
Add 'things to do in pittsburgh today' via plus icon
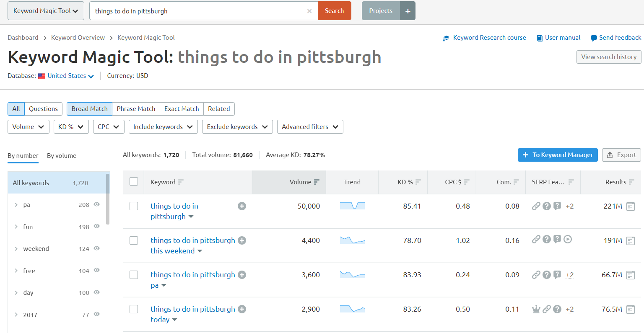pyautogui.click(x=242, y=309)
